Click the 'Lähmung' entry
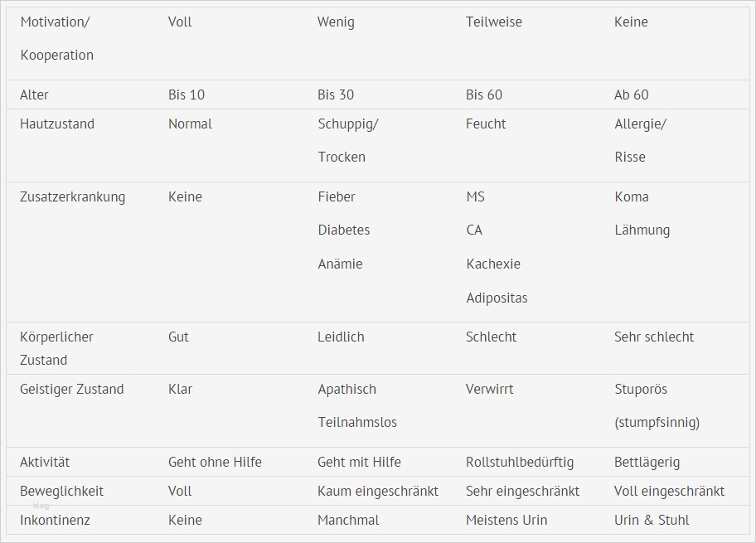Screen dimensions: 756x543 click(642, 230)
